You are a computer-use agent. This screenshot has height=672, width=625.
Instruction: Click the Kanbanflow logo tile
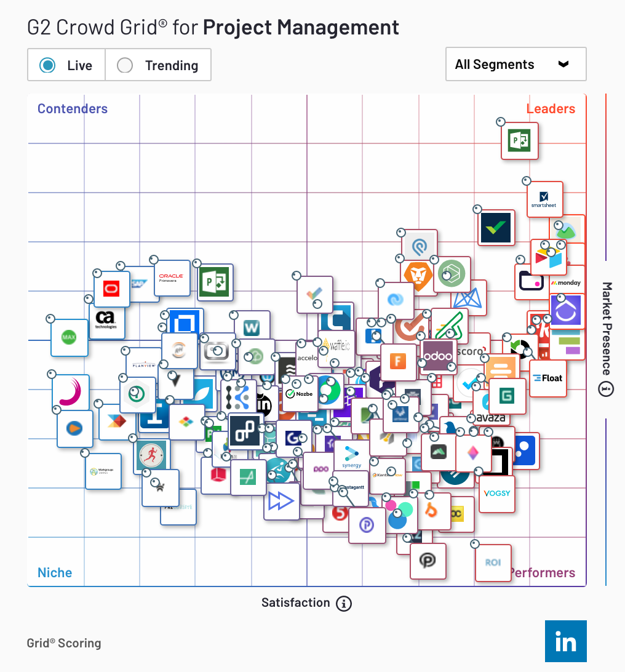click(x=389, y=476)
